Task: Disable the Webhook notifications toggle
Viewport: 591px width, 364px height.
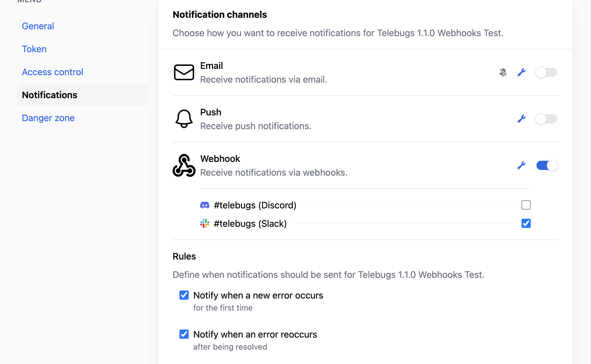Action: 547,165
